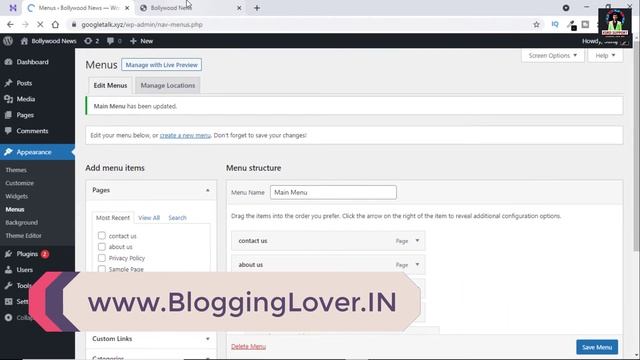
Task: Select the Most Recent pages tab
Action: 113,218
